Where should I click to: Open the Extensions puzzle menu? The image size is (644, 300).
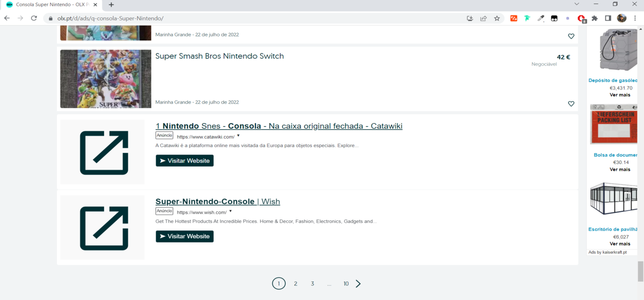594,18
